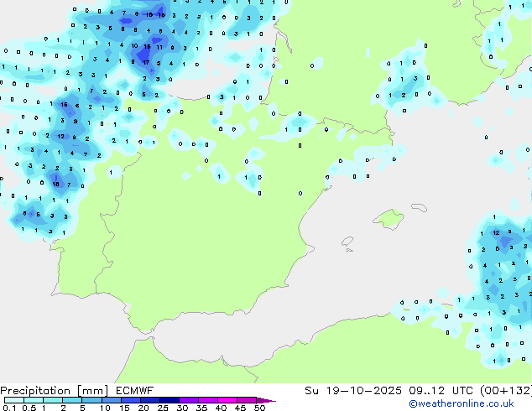Choose the 30–35 mm purple legend swatch

(x=188, y=400)
